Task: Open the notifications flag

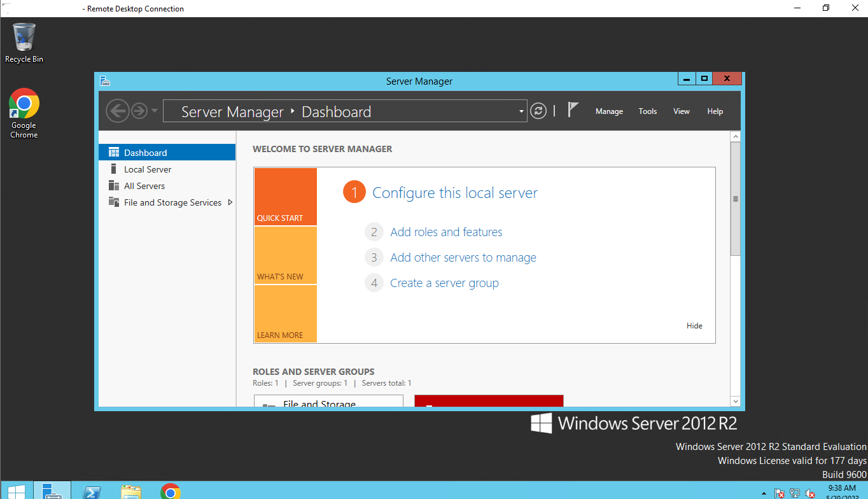Action: [573, 110]
